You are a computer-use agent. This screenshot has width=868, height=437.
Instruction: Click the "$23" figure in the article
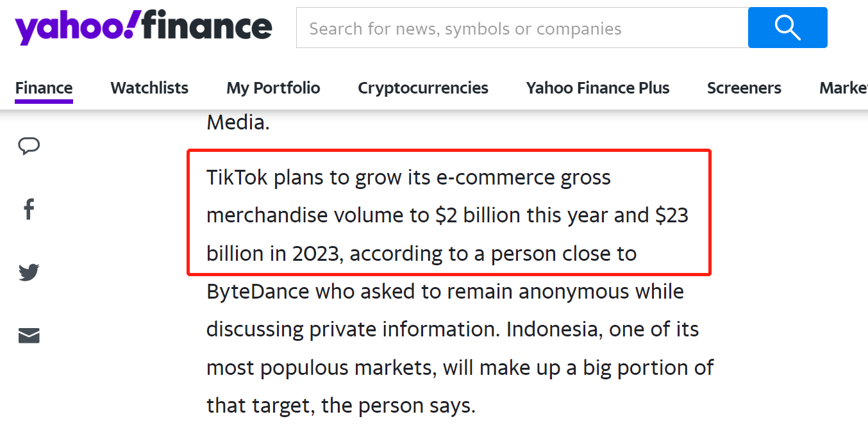coord(671,215)
